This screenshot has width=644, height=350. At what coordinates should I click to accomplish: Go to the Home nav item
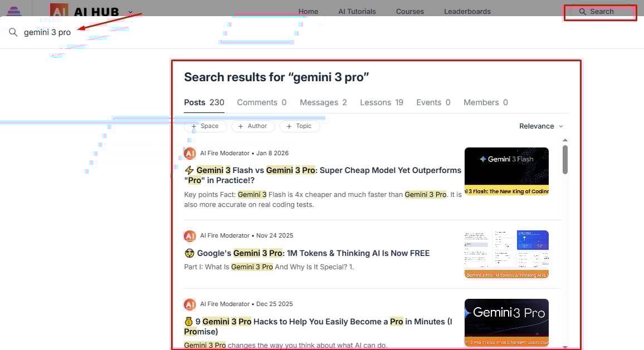308,12
